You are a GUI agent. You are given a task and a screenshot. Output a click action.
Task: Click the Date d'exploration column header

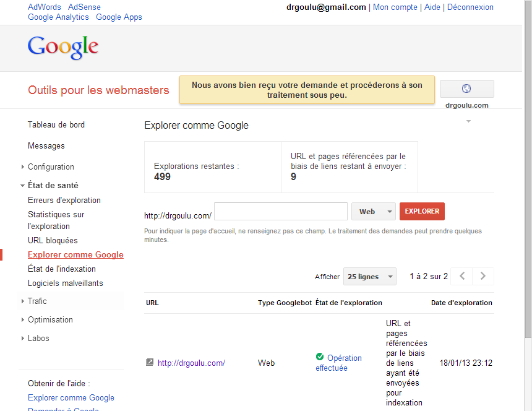coord(461,303)
